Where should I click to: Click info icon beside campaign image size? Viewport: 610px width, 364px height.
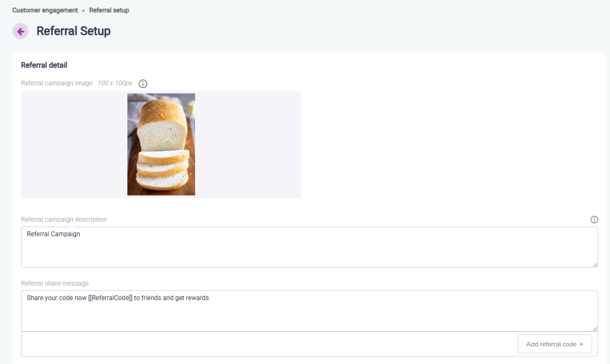[143, 84]
